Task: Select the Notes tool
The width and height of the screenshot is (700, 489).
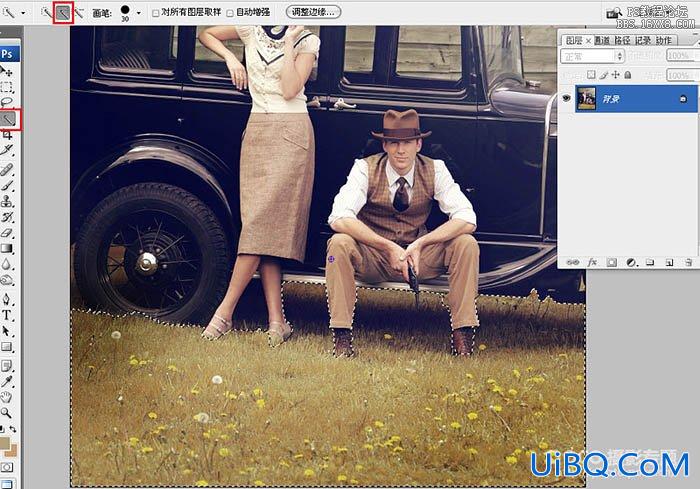Action: 7,366
